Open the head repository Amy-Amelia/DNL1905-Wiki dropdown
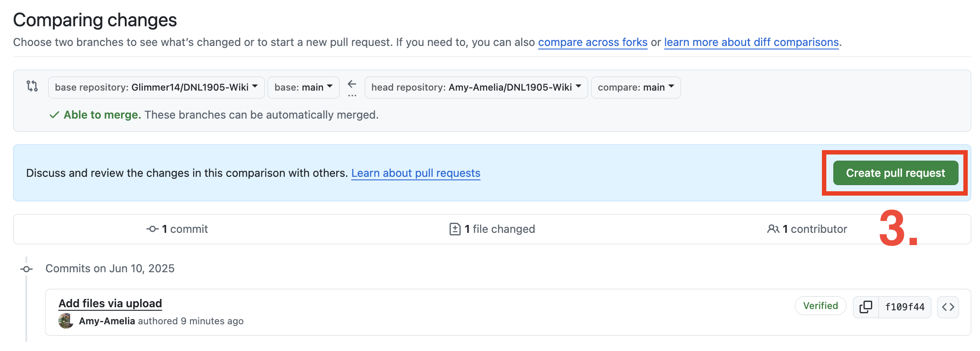Image resolution: width=980 pixels, height=351 pixels. [476, 88]
